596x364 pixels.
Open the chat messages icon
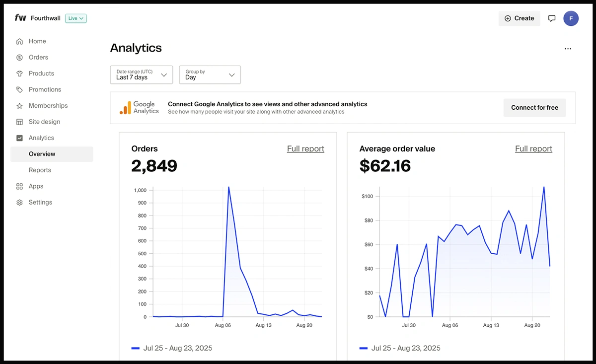tap(551, 18)
